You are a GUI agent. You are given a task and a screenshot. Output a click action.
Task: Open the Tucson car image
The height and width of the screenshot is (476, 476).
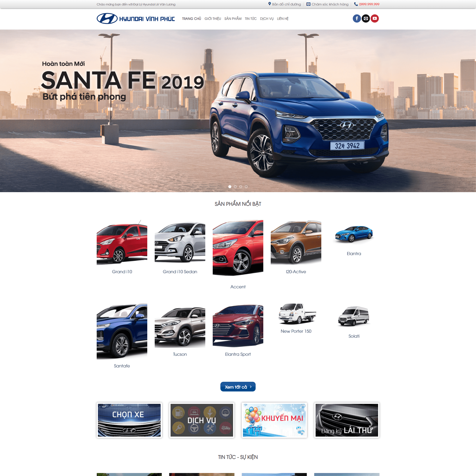180,326
